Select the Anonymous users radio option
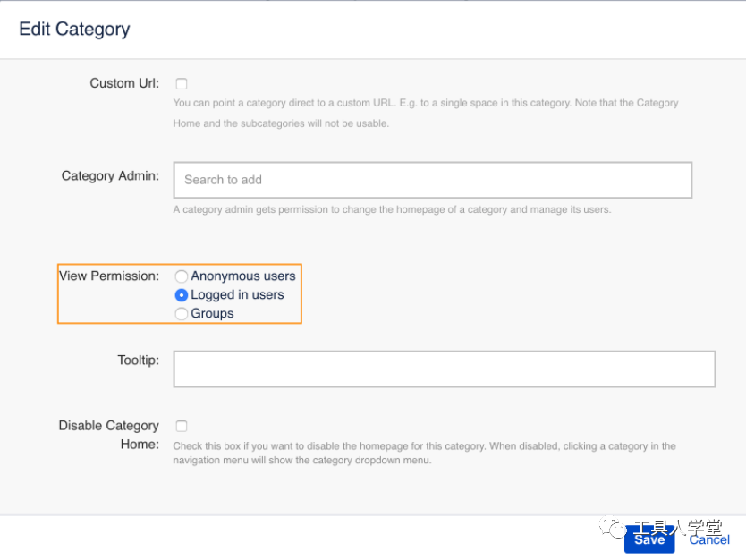The width and height of the screenshot is (746, 560). coord(181,276)
